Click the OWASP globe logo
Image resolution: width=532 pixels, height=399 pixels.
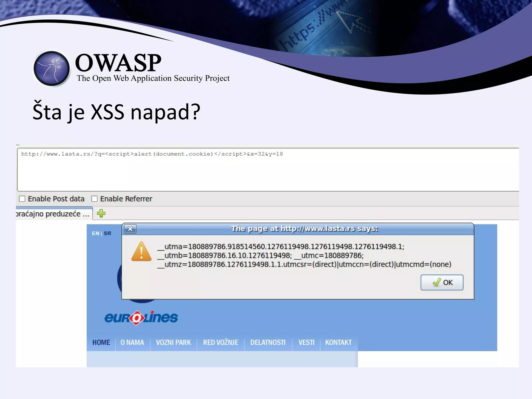[x=52, y=69]
